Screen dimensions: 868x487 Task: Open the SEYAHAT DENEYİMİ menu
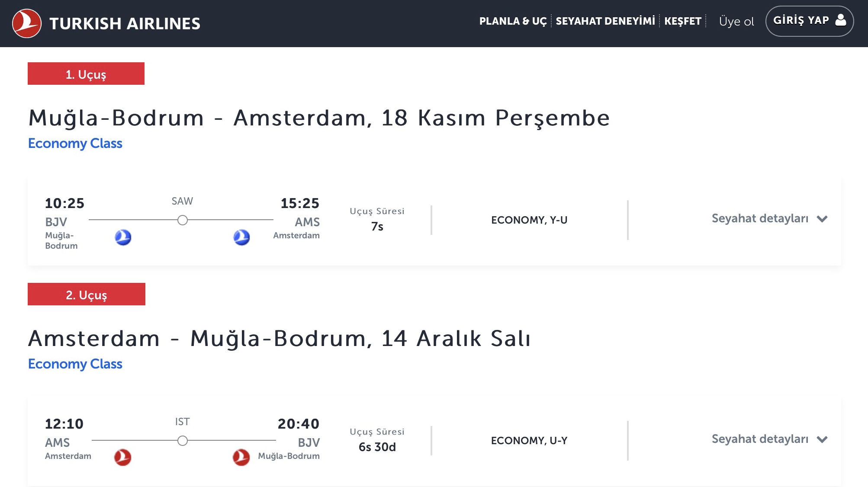point(605,21)
